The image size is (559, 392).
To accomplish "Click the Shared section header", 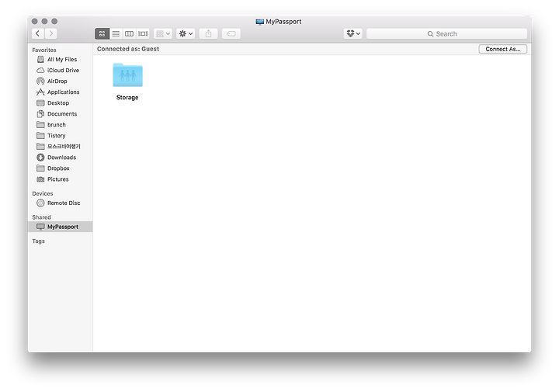I will coord(41,217).
